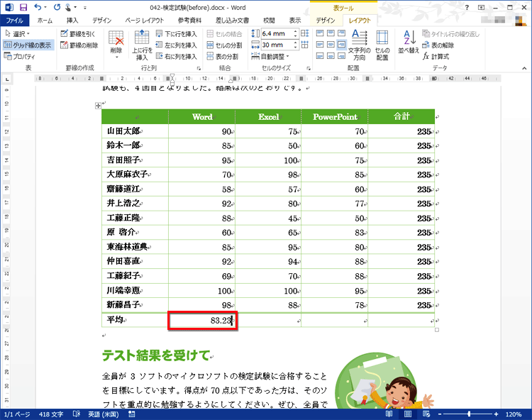
Task: Click Distribute Rows evenly icon
Action: click(x=305, y=33)
